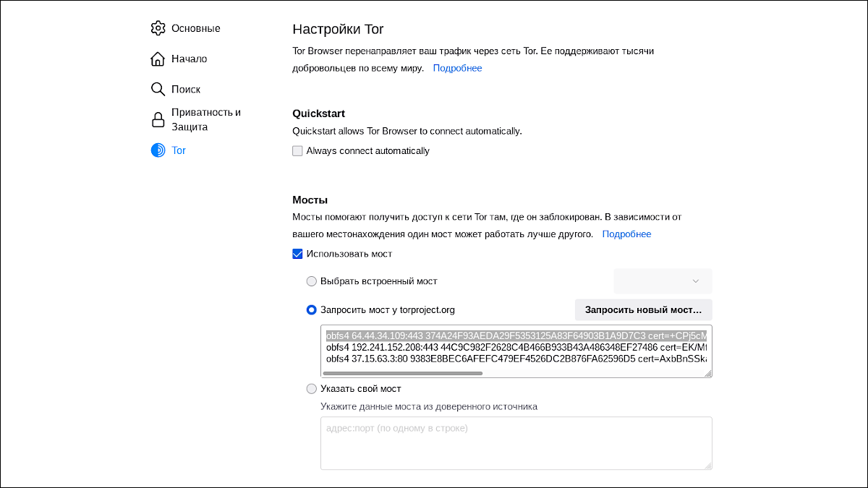Screen dimensions: 868x488
Task: Click the gear icon next to Основные
Action: (158, 28)
